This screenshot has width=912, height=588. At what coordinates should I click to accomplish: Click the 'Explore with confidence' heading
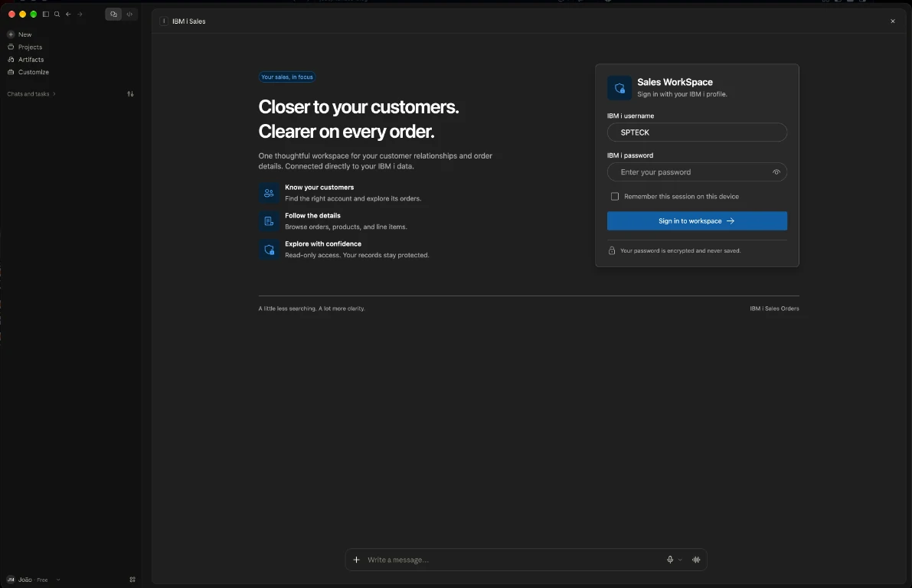coord(323,243)
